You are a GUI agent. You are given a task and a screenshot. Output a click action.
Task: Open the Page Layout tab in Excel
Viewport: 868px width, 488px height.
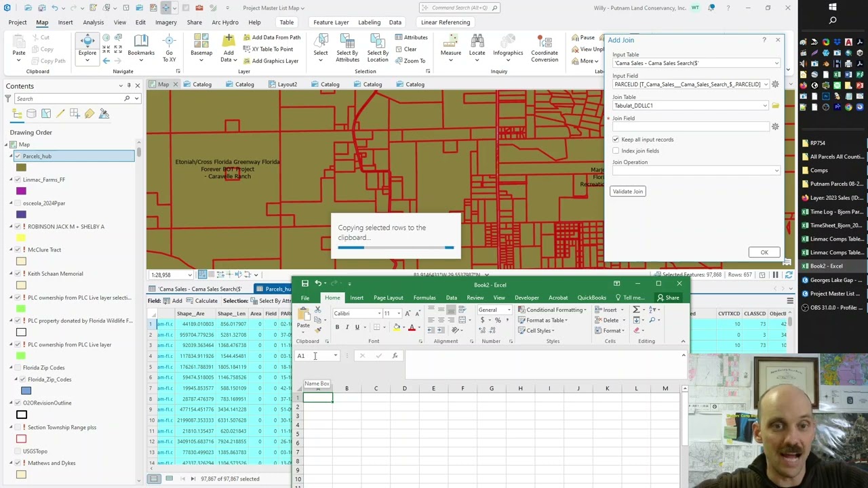[388, 298]
